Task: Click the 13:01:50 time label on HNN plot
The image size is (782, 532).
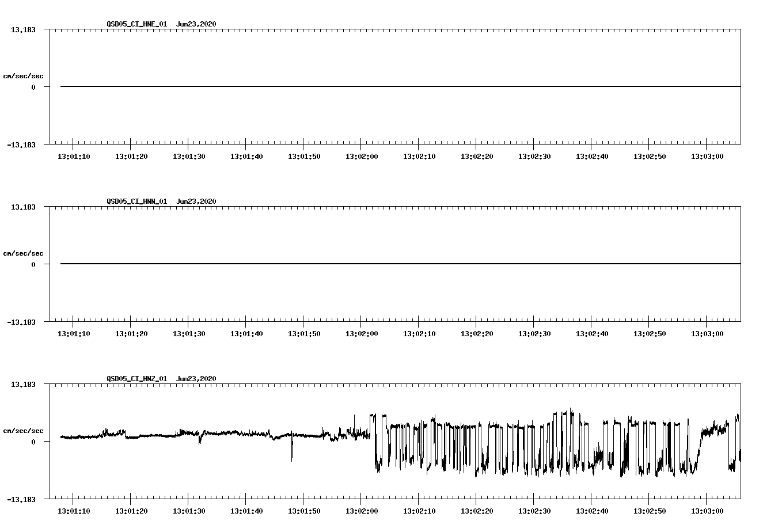Action: [304, 334]
